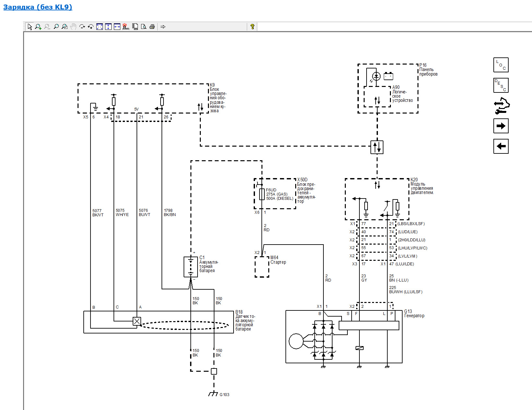Click the (LBS/LBX/LSF) engine variant text
This screenshot has width=532, height=410.
pyautogui.click(x=411, y=224)
